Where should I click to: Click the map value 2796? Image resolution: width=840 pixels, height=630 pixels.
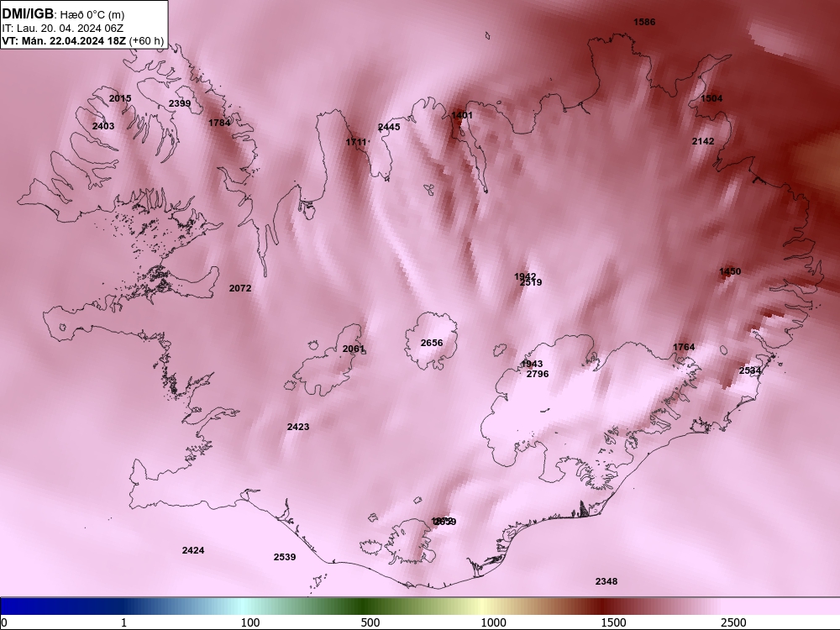[x=538, y=374]
